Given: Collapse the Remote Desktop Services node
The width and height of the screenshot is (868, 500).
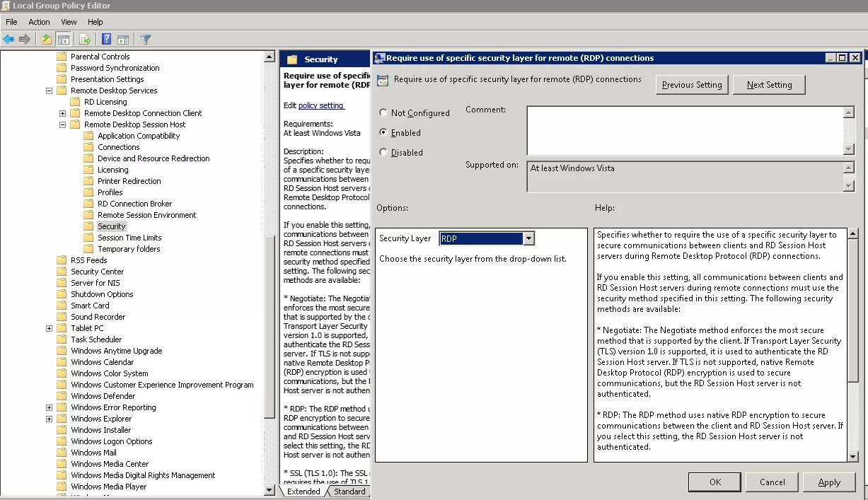Looking at the screenshot, I should tap(49, 91).
